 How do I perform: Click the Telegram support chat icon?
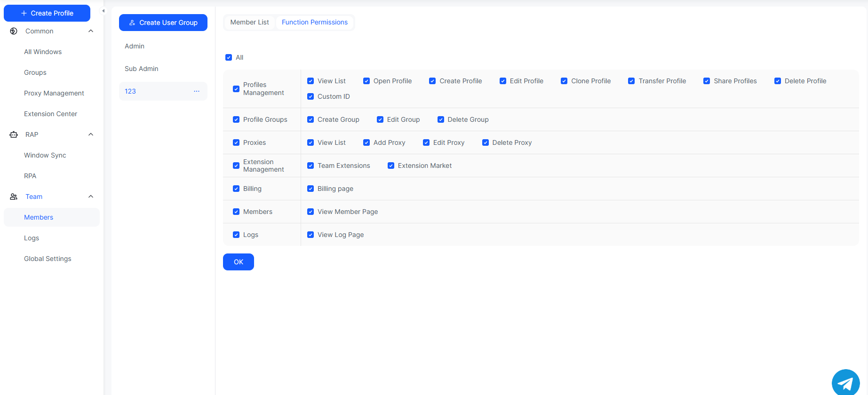coord(845,383)
